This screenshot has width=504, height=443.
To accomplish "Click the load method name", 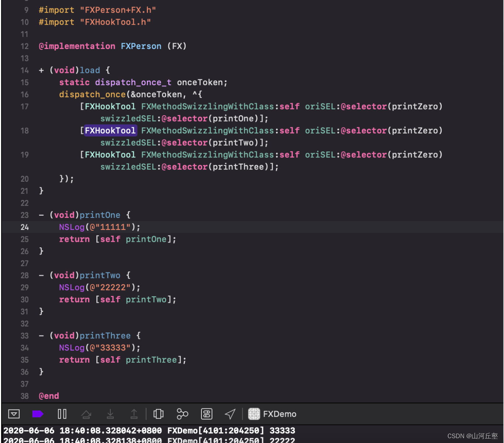I will pos(90,70).
